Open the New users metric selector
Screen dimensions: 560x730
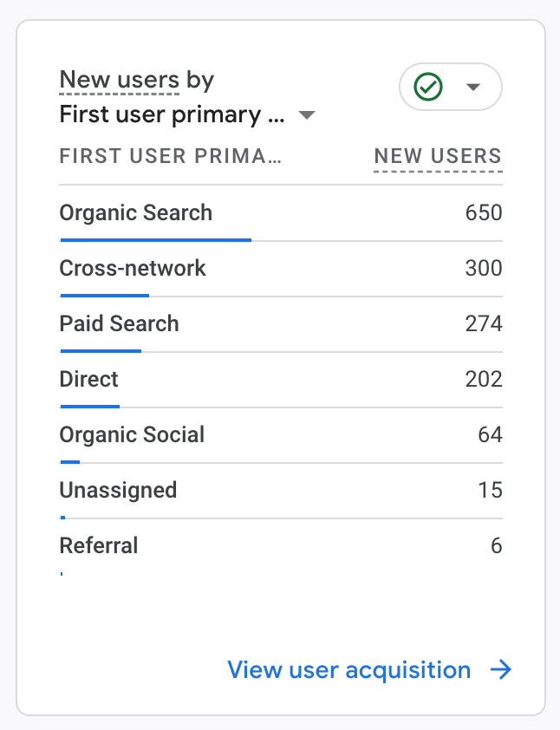(x=119, y=80)
